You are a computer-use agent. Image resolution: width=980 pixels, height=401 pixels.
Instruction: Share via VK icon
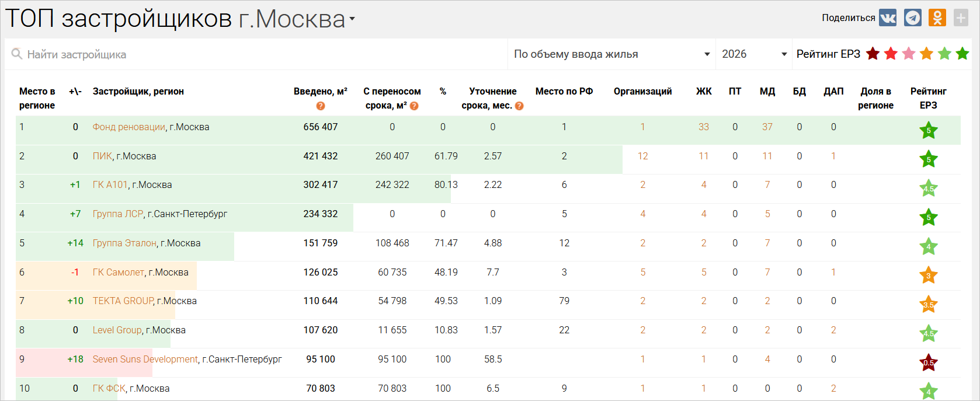point(888,18)
